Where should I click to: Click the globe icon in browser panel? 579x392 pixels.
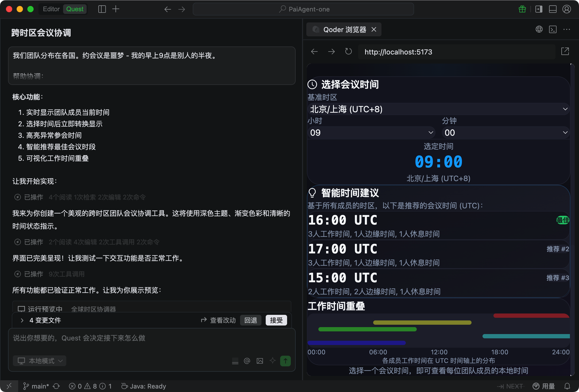[x=539, y=29]
